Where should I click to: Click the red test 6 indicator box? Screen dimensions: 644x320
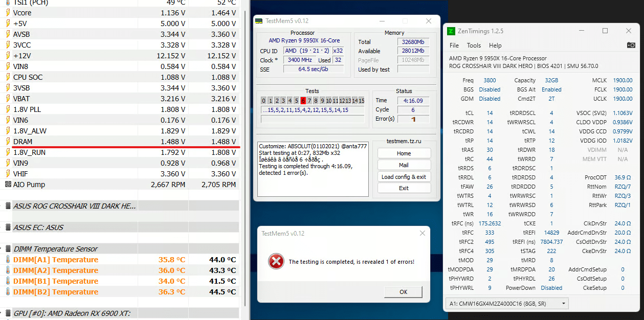coord(303,101)
